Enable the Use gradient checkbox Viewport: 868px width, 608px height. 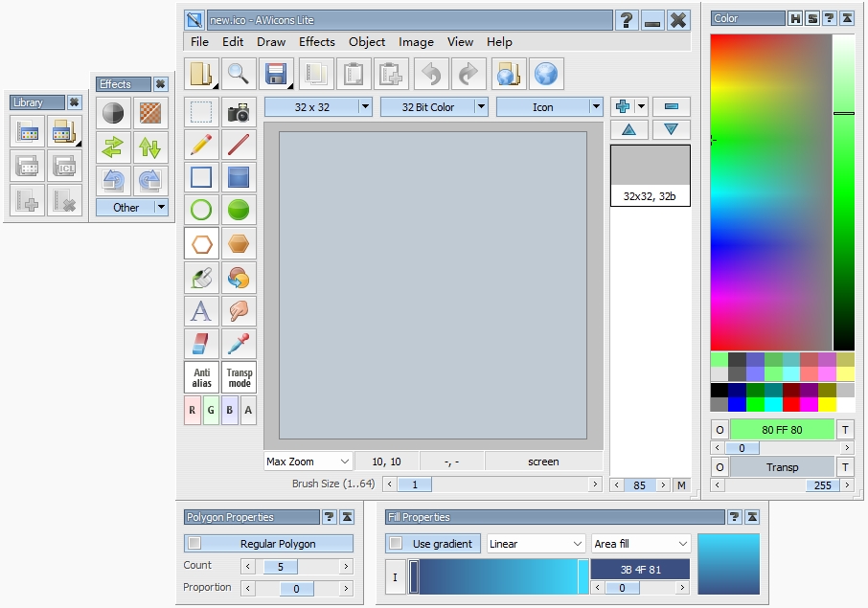coord(396,543)
